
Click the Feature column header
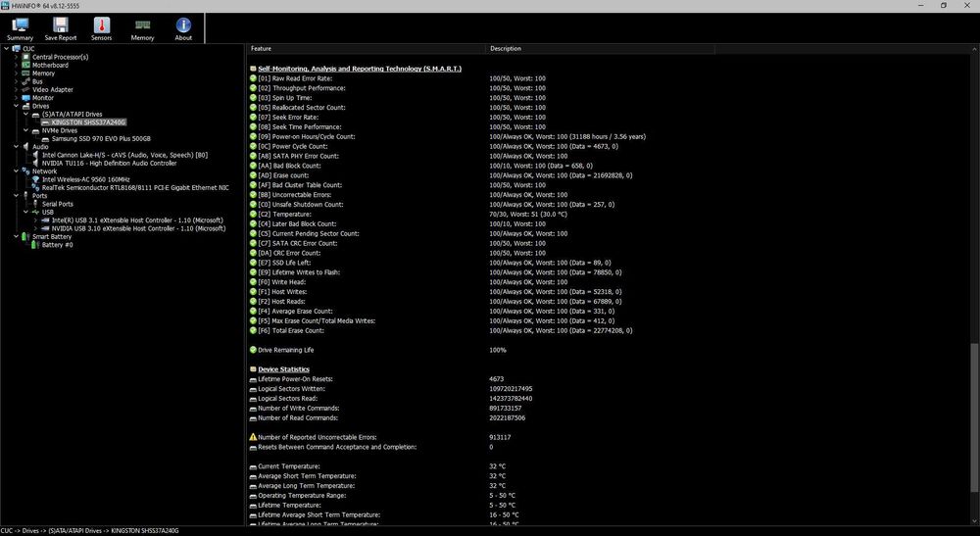[x=261, y=48]
